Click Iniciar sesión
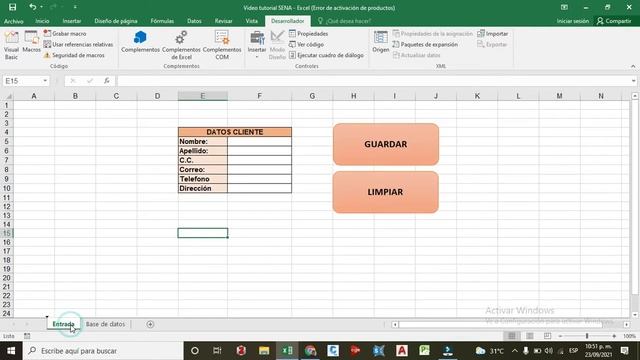The height and width of the screenshot is (360, 640). pyautogui.click(x=573, y=21)
